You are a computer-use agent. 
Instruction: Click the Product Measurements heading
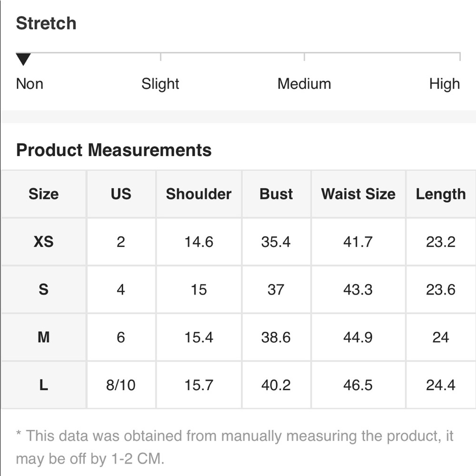[114, 150]
